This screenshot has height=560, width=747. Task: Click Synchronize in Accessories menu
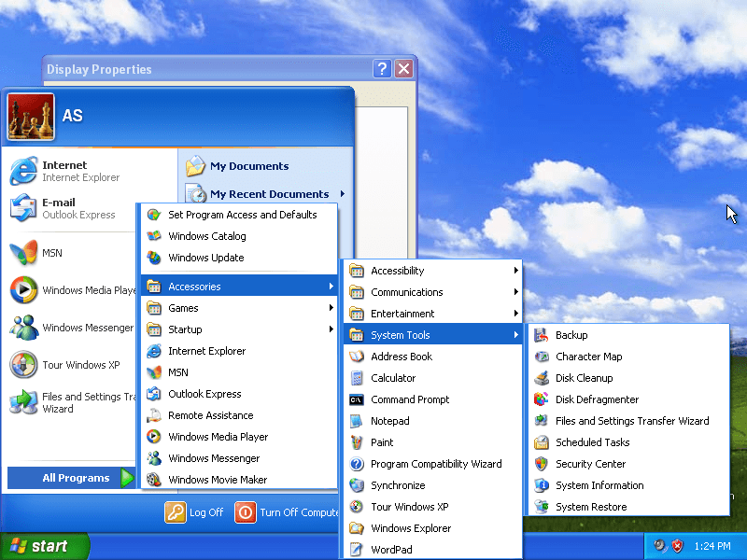432,484
